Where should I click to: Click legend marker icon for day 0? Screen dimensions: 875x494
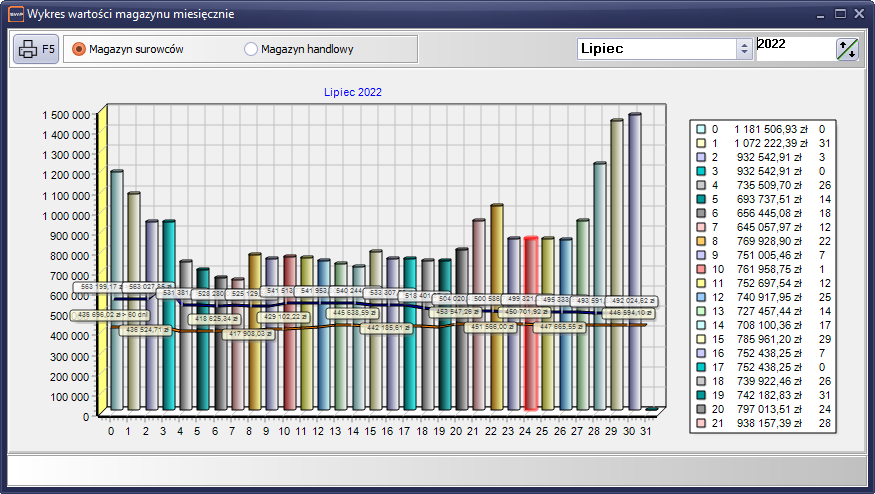[701, 129]
